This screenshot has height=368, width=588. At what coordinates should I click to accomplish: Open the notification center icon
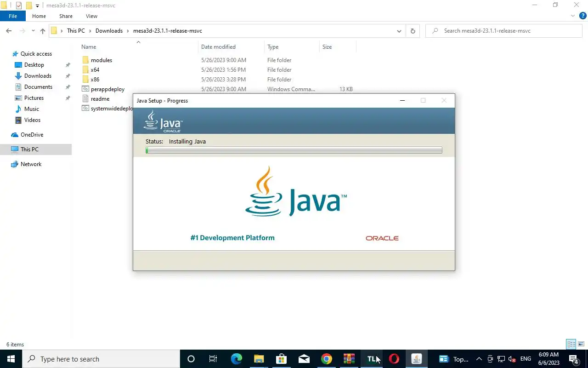(573, 359)
